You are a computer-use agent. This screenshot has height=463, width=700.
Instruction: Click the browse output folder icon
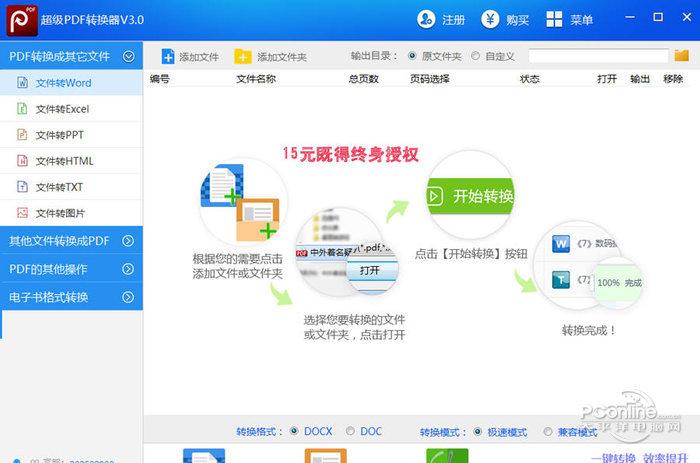point(681,55)
